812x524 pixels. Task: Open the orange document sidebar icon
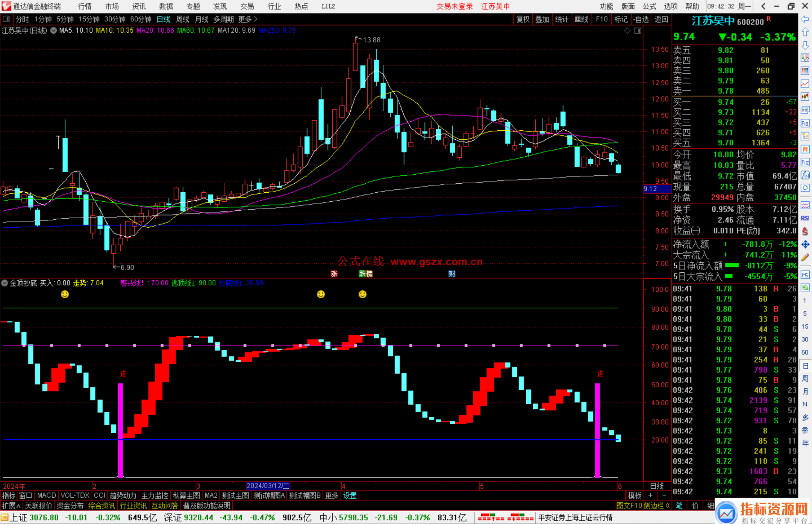pyautogui.click(x=805, y=149)
